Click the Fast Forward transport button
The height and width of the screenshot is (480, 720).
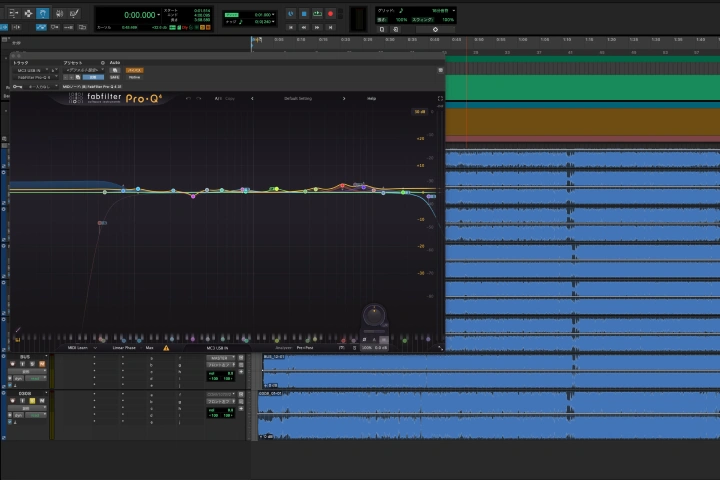pos(317,28)
